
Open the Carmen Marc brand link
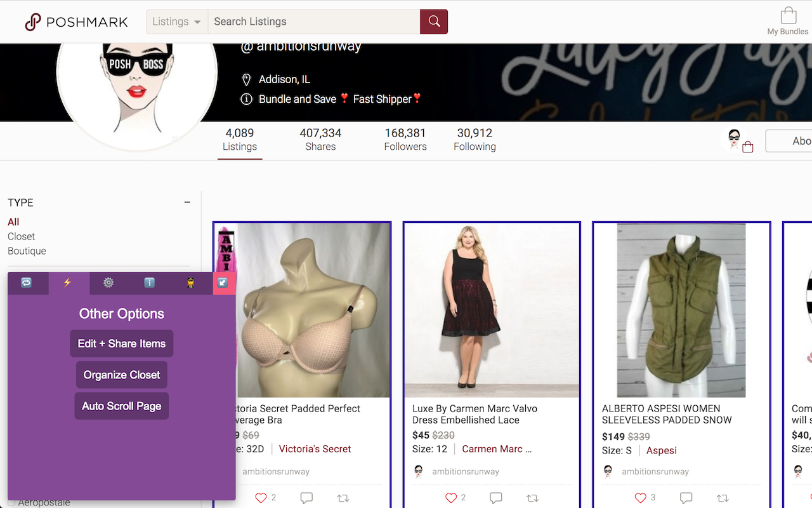click(x=497, y=449)
